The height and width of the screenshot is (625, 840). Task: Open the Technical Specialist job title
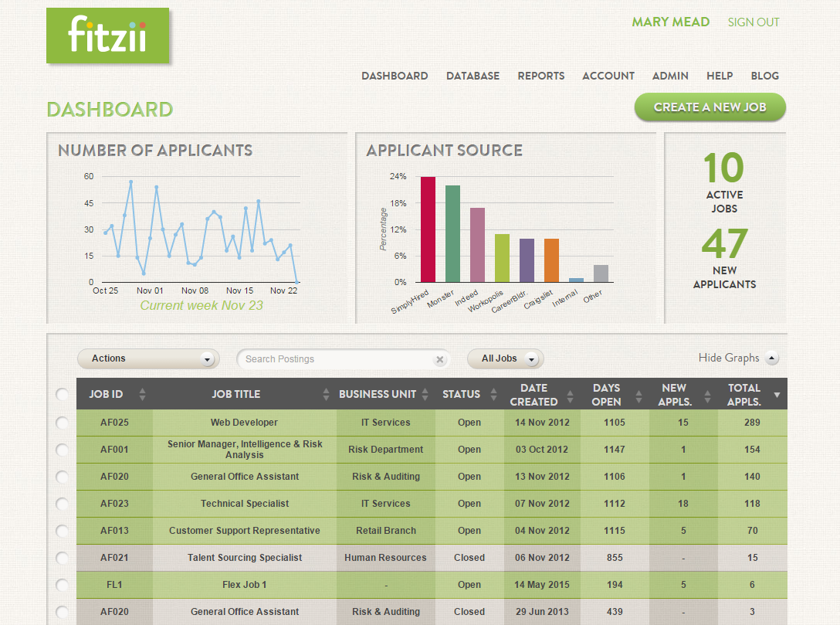pyautogui.click(x=244, y=504)
